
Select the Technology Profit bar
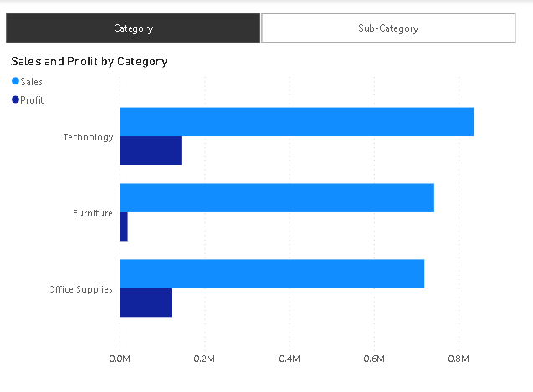[x=151, y=150]
